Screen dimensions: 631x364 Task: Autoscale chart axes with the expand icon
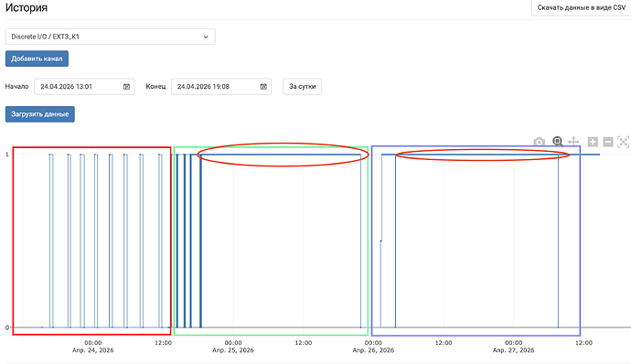click(624, 142)
